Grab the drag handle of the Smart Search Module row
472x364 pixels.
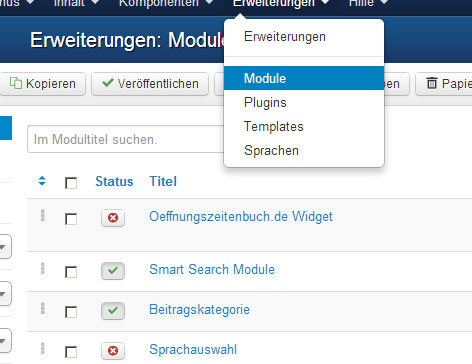(43, 268)
